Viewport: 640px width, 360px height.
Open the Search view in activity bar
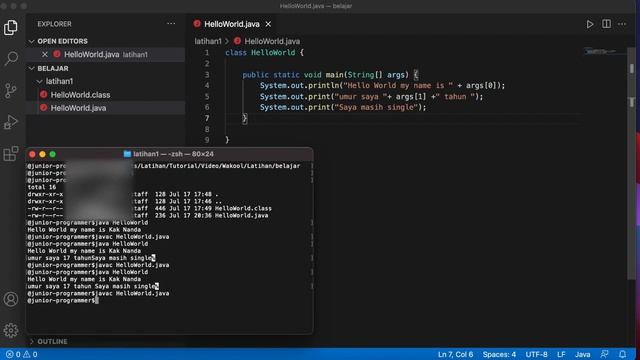coord(11,58)
